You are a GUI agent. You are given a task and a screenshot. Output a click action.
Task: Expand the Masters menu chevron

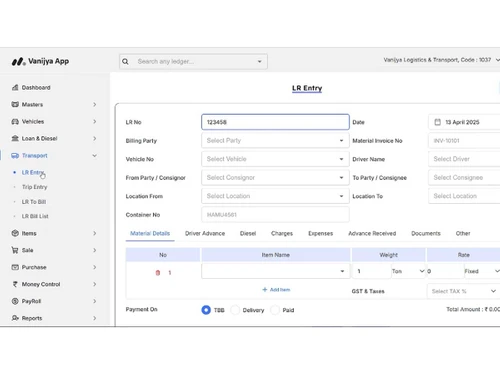coord(95,105)
